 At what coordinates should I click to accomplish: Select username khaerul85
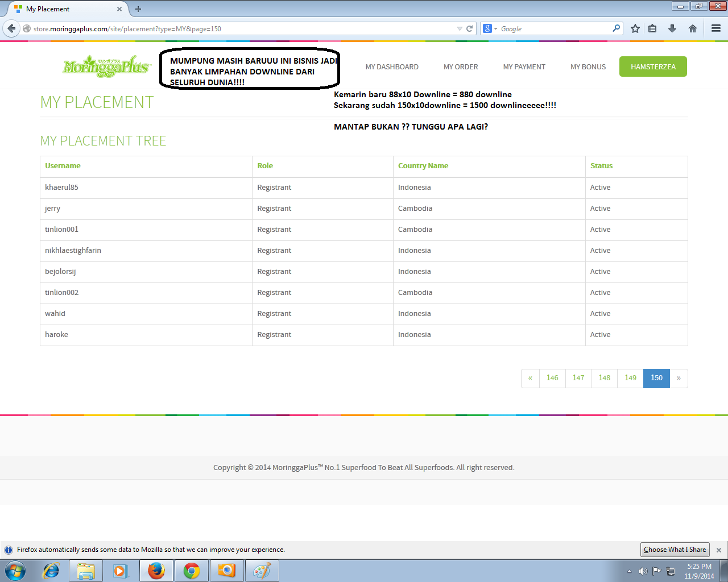pos(61,188)
